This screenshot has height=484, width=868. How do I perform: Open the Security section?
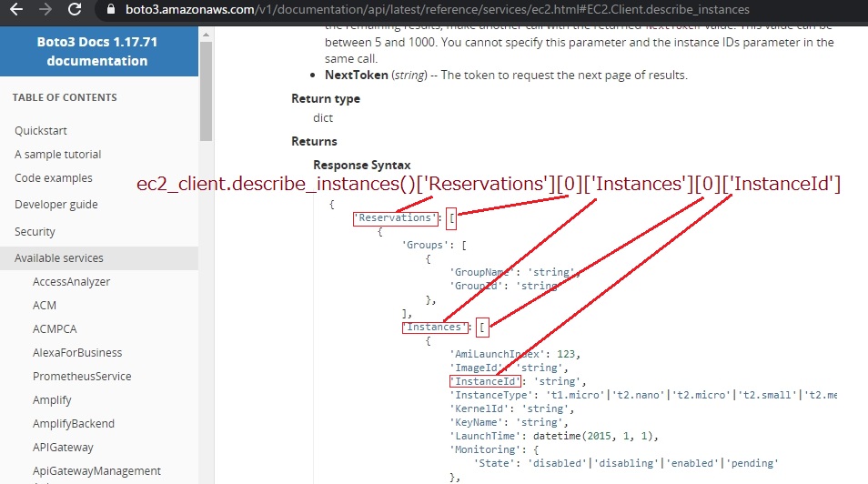click(35, 231)
